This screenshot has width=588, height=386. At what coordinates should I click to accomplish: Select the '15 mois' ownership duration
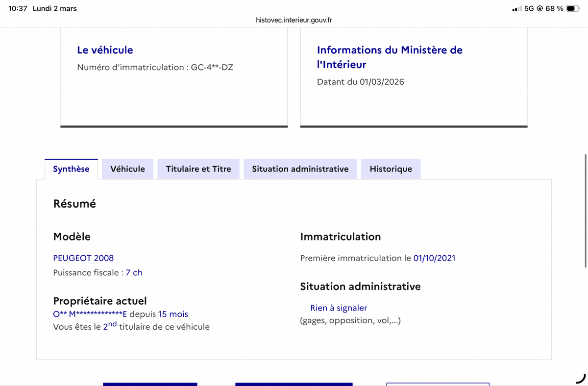click(173, 314)
